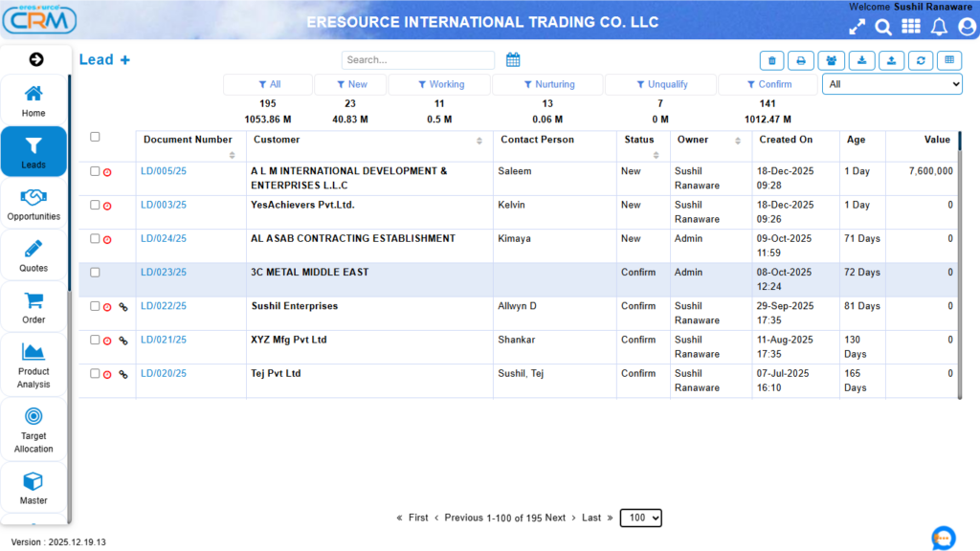Open lead document LD/024/25
This screenshot has height=551, width=980.
pyautogui.click(x=164, y=239)
